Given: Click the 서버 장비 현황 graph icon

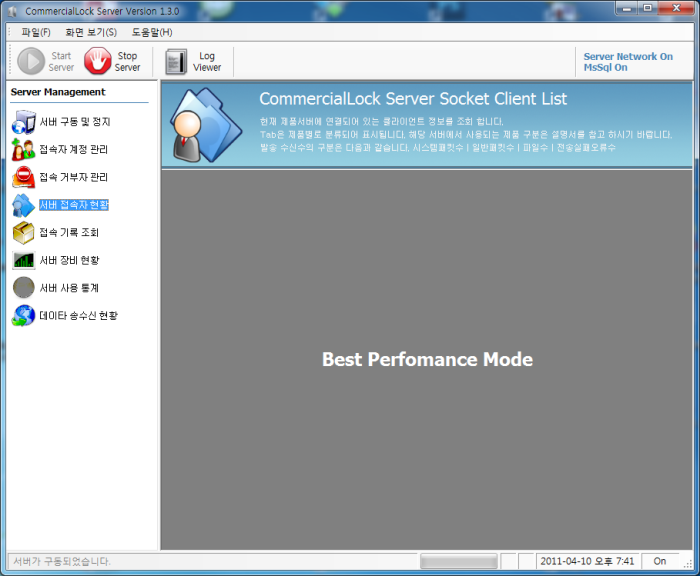Looking at the screenshot, I should click(x=23, y=260).
